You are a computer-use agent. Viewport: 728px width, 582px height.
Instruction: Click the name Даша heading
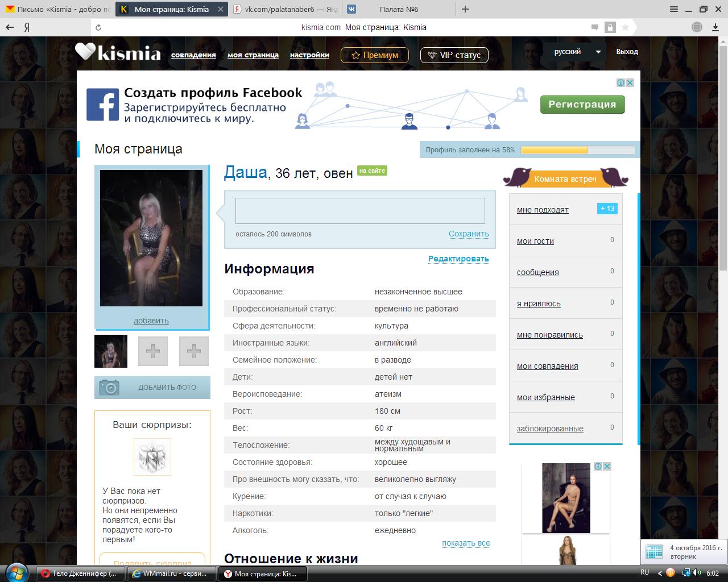245,172
